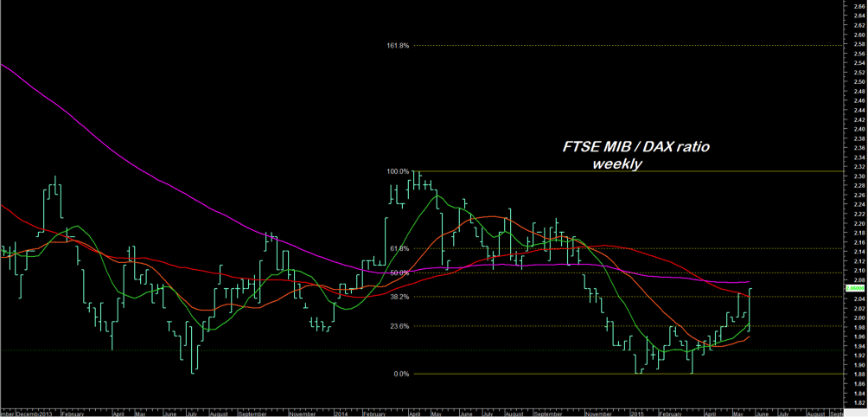Select the 161.8% Fibonacci level label

pos(398,46)
